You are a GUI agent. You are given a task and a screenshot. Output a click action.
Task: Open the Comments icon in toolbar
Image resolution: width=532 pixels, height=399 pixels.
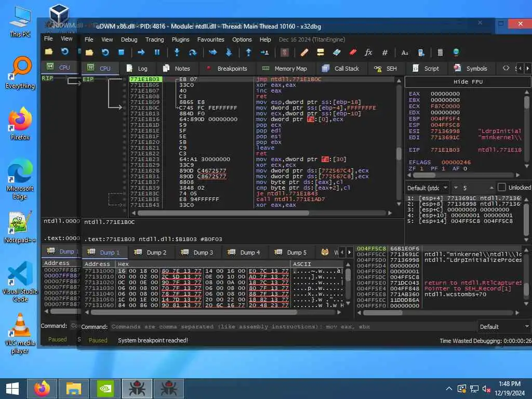pos(320,52)
